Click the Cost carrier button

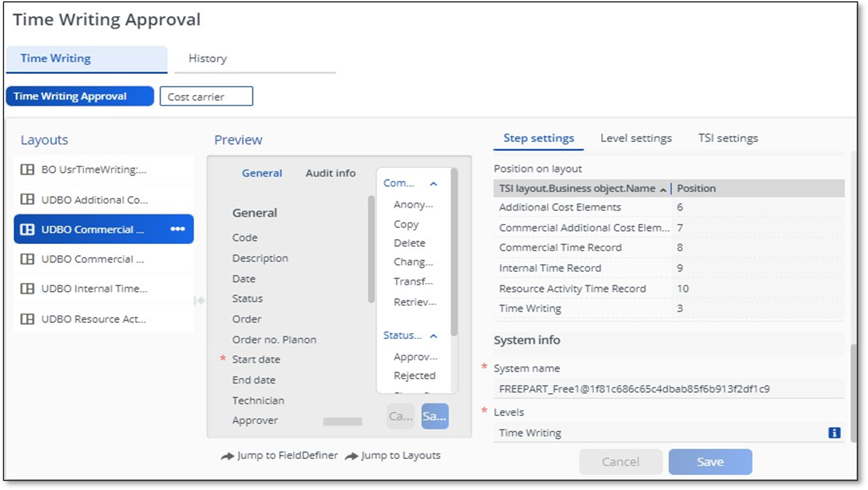pos(206,96)
